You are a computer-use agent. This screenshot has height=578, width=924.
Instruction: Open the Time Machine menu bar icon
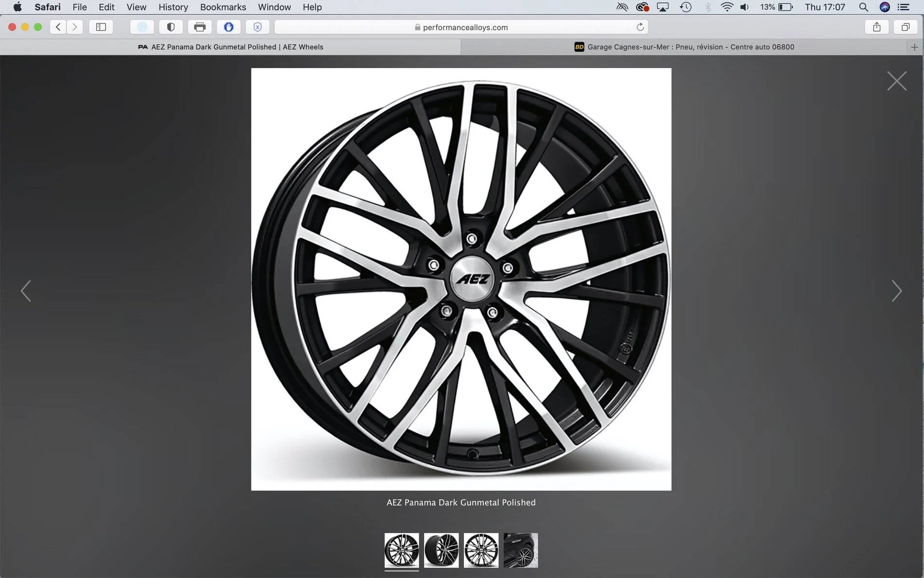pos(686,7)
